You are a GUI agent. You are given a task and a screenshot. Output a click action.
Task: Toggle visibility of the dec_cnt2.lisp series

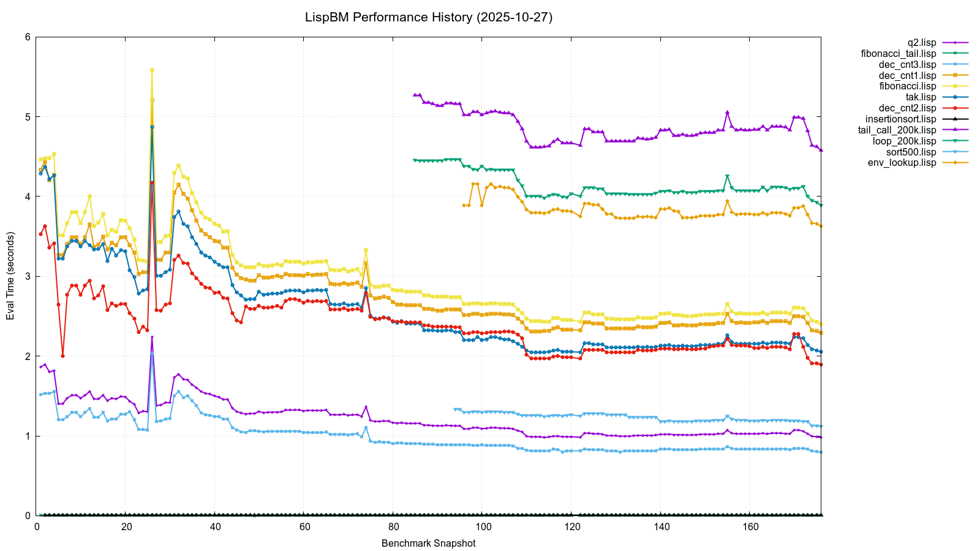(x=955, y=108)
